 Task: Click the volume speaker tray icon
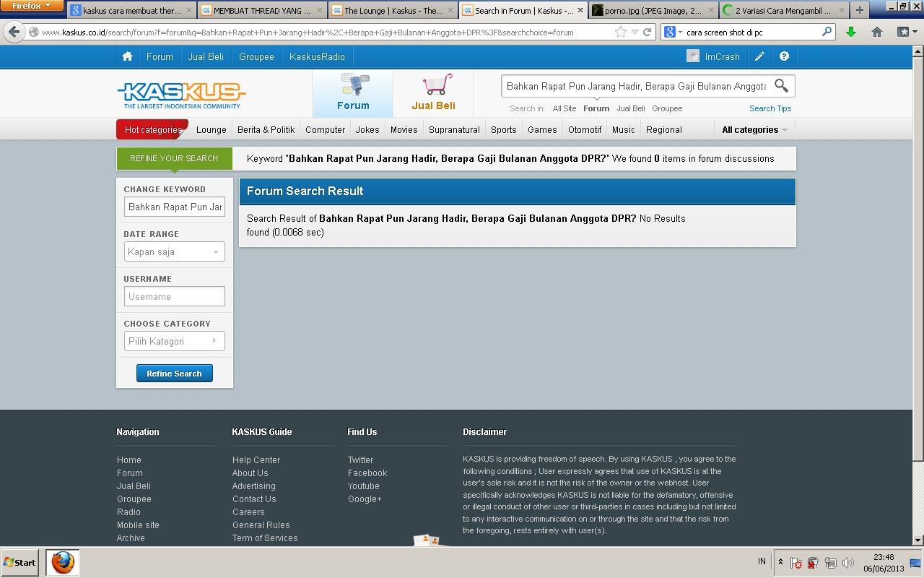(848, 563)
